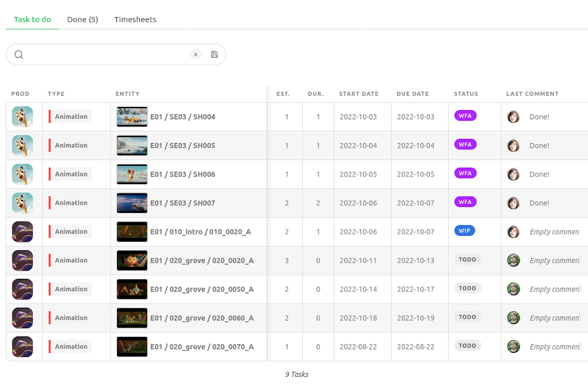Open entity E01 / SE03 / SH006 link

pyautogui.click(x=183, y=174)
